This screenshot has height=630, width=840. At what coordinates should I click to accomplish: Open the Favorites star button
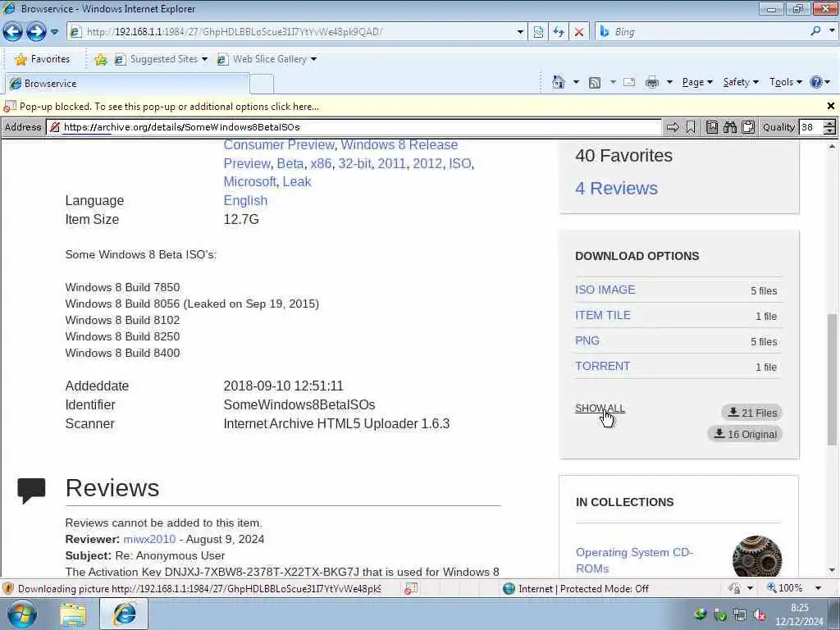pyautogui.click(x=42, y=59)
